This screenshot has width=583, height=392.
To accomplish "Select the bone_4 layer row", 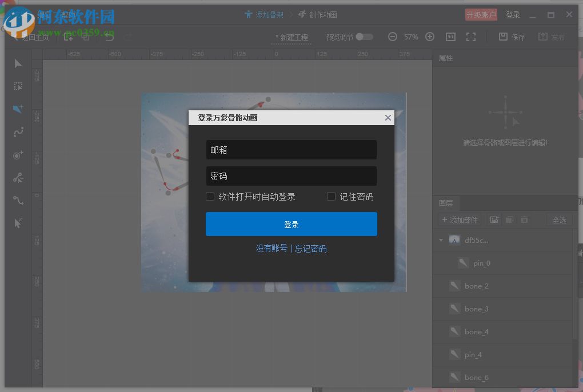I will point(502,332).
